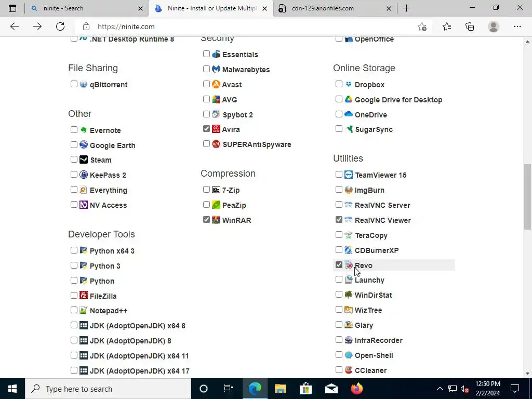
Task: Open Firefox from the taskbar
Action: pyautogui.click(x=356, y=389)
